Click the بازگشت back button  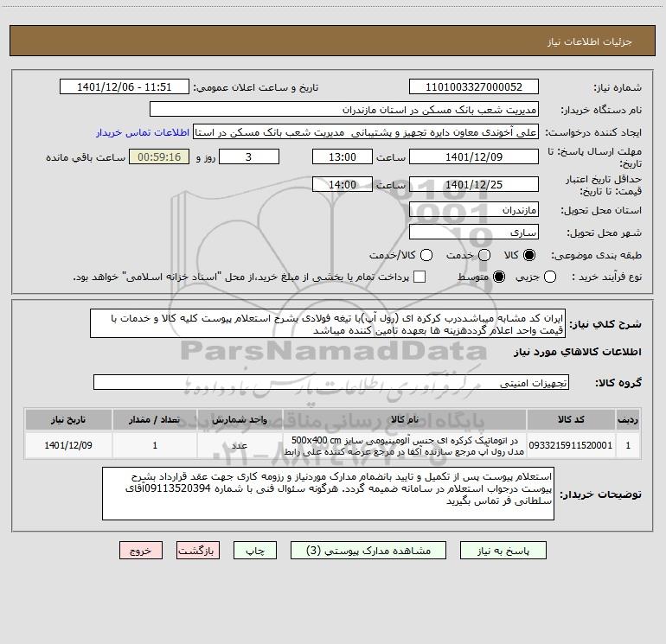coord(198,551)
